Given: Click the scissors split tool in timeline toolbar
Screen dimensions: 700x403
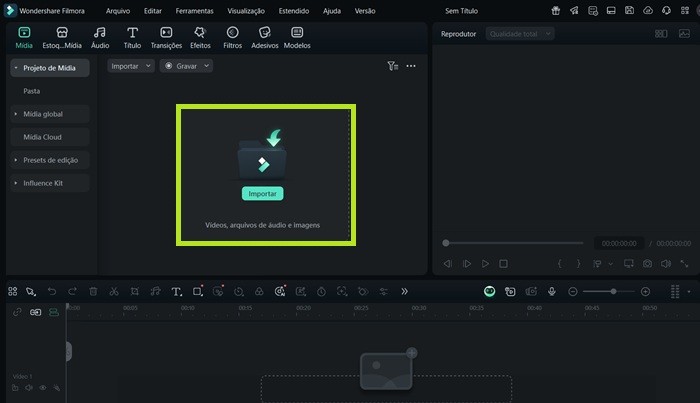Looking at the screenshot, I should click(114, 291).
